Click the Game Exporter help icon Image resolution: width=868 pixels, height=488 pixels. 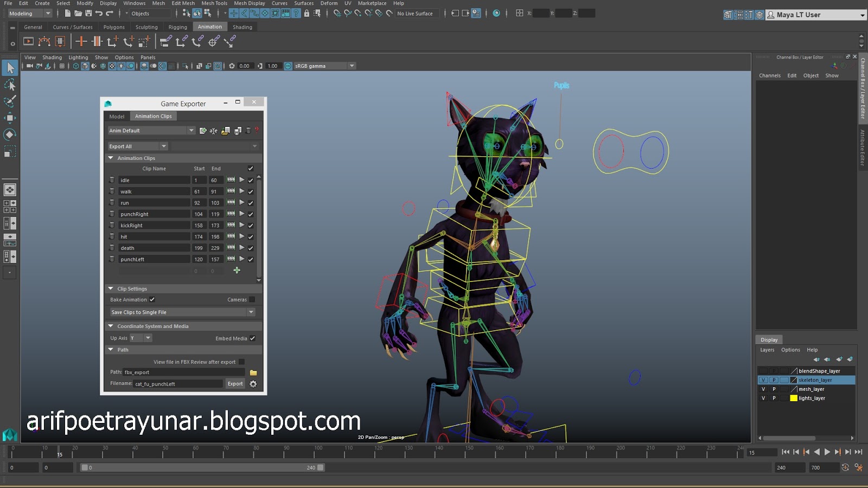[x=257, y=130]
